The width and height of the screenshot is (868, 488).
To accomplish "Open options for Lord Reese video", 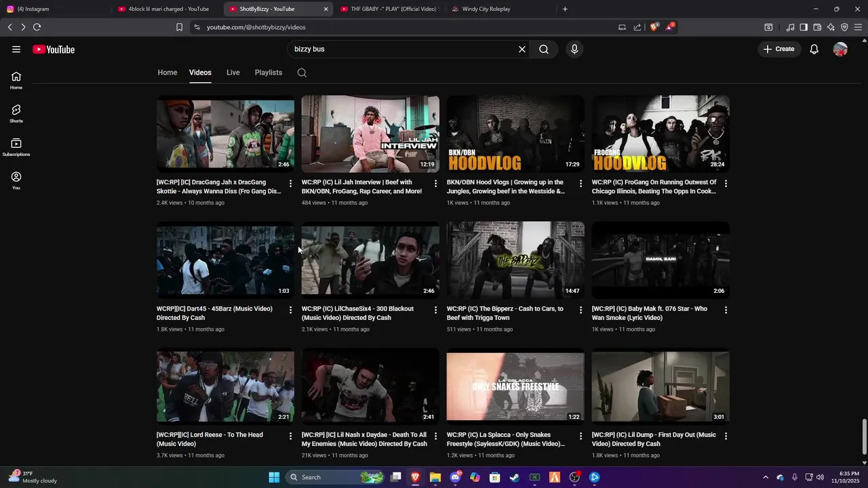I will [x=290, y=436].
